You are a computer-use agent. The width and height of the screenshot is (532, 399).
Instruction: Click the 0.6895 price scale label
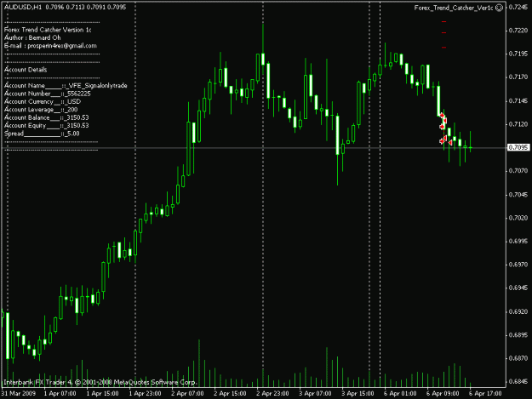click(518, 335)
